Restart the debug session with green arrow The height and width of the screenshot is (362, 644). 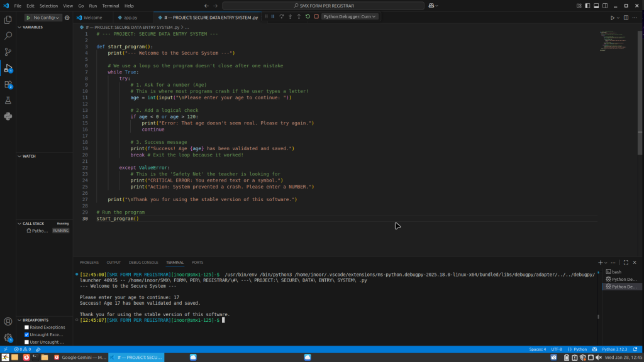point(308,16)
